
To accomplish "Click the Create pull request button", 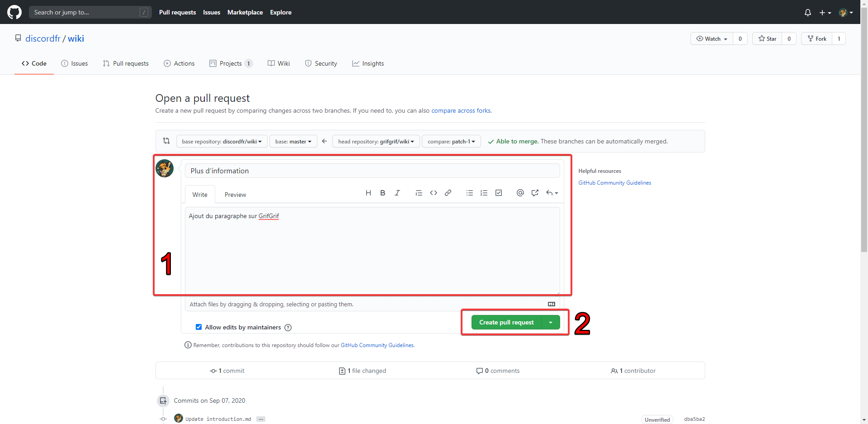I will pyautogui.click(x=506, y=322).
